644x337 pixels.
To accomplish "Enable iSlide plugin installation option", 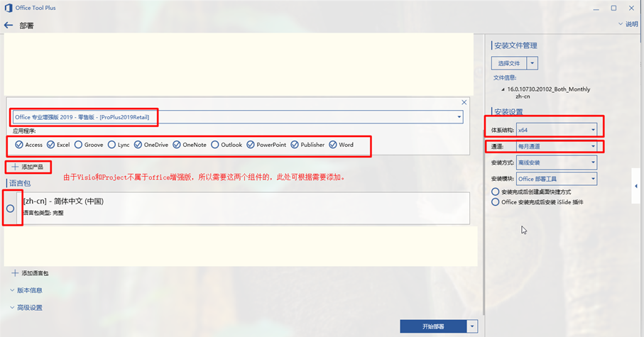I will tap(496, 202).
